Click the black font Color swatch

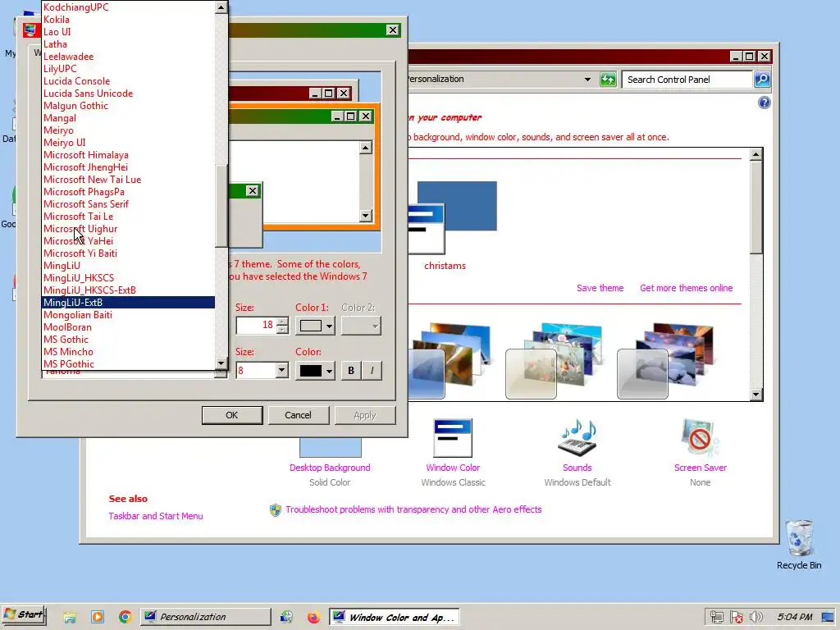coord(311,370)
